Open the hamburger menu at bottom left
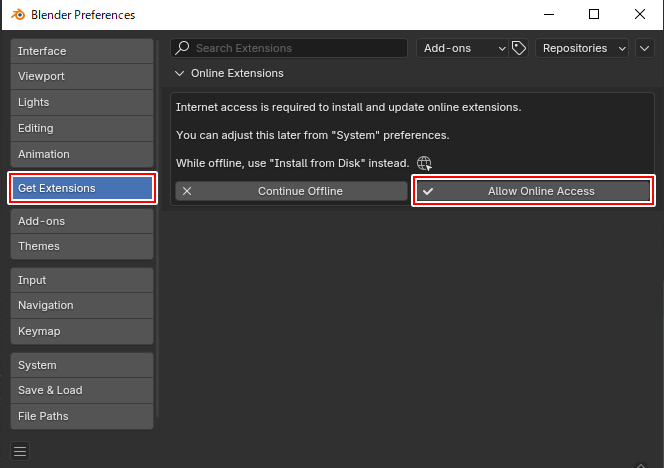Screen dimensions: 664x468 pos(21,451)
